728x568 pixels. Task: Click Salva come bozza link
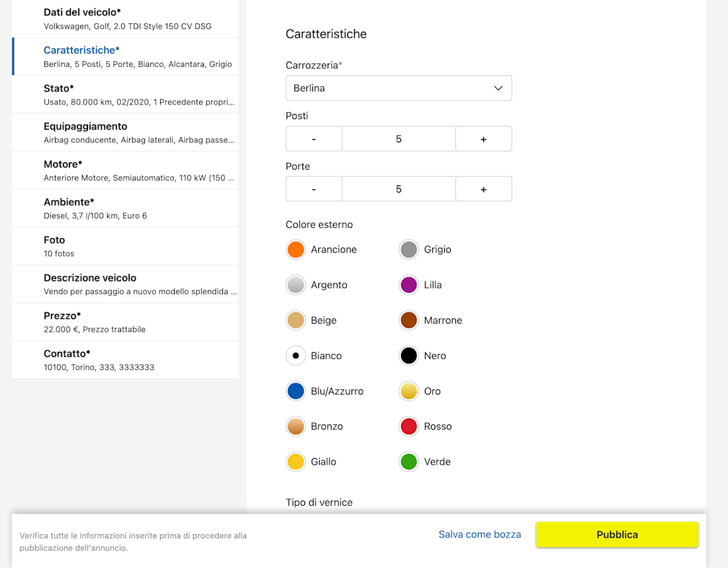tap(480, 534)
